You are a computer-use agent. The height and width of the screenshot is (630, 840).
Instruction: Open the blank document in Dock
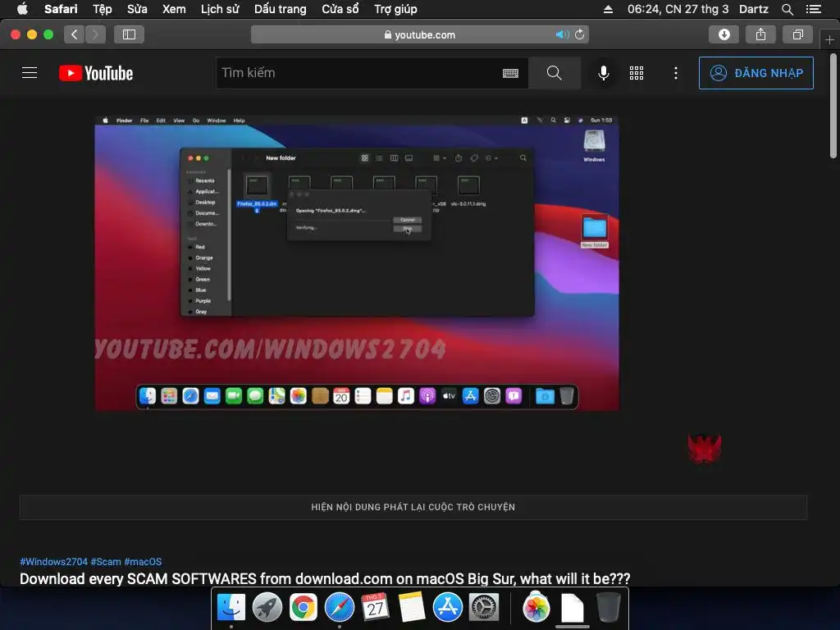(x=572, y=608)
